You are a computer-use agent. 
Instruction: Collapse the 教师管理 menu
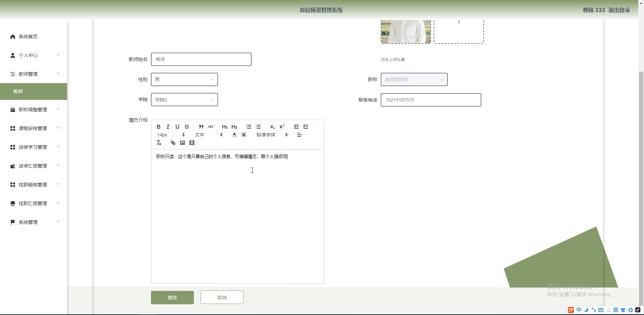pyautogui.click(x=34, y=74)
